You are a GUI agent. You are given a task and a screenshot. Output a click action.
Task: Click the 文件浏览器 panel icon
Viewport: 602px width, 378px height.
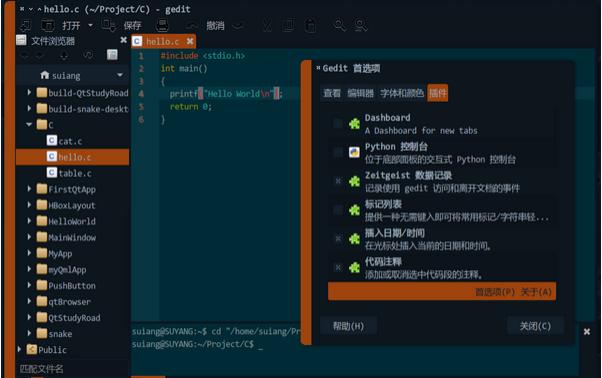[22, 40]
